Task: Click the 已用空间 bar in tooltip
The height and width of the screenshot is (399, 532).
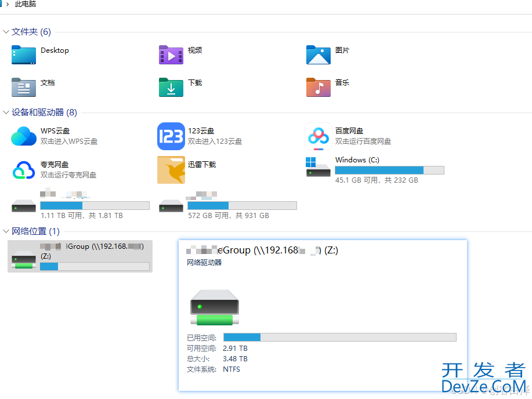Action: pos(340,338)
